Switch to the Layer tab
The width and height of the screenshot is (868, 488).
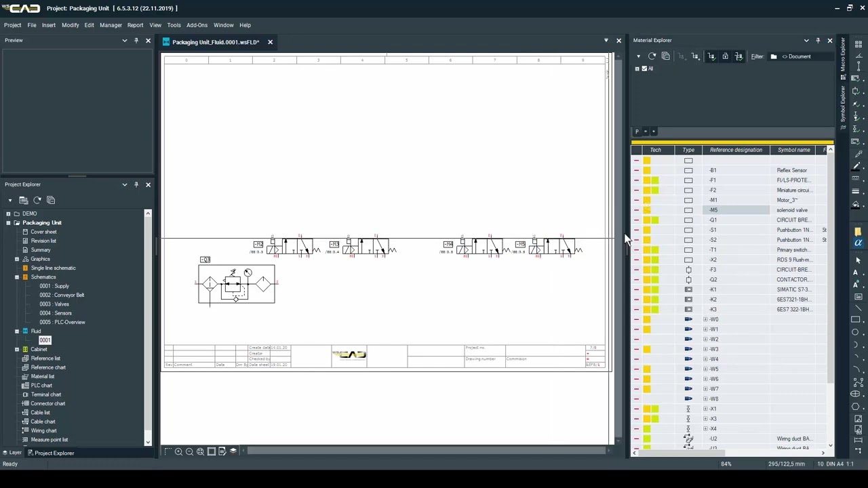coord(12,453)
